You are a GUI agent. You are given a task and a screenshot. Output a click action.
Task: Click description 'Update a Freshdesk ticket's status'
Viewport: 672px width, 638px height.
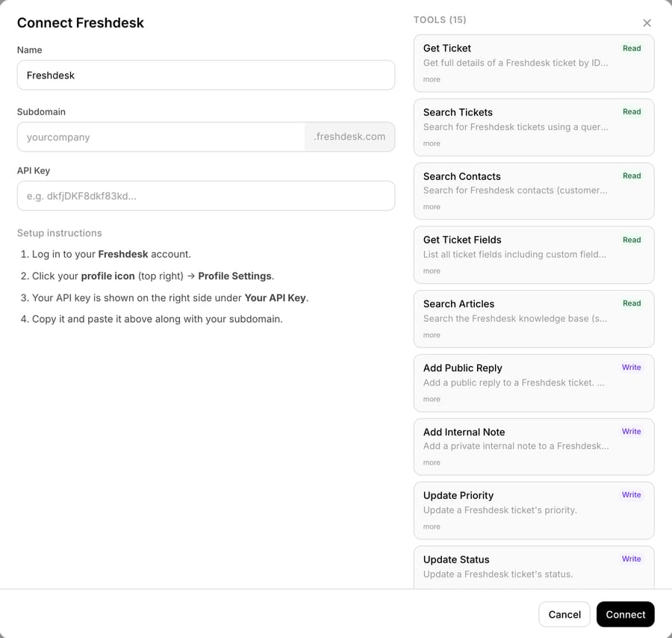click(497, 574)
